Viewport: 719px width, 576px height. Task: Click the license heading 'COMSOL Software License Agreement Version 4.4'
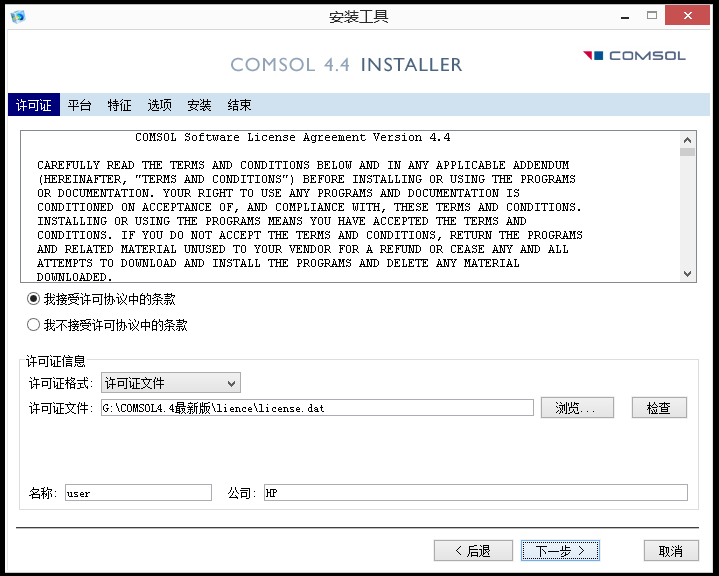pos(293,137)
